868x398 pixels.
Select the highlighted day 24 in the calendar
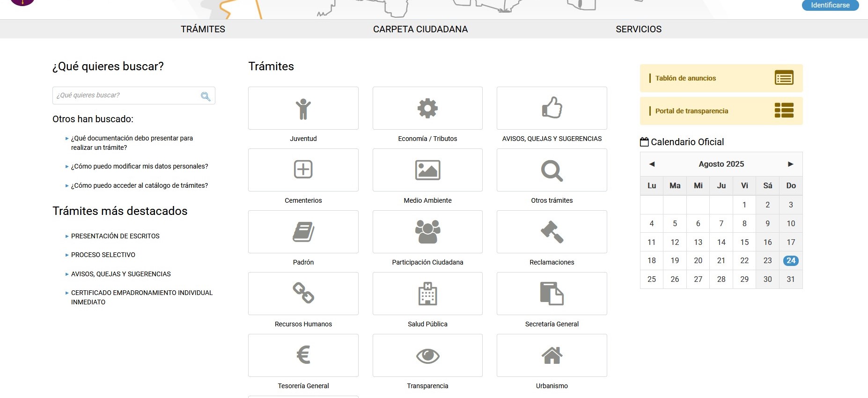click(x=791, y=261)
